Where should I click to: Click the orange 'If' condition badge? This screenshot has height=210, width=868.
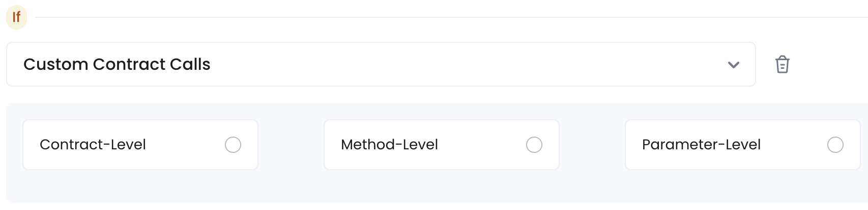[x=16, y=17]
